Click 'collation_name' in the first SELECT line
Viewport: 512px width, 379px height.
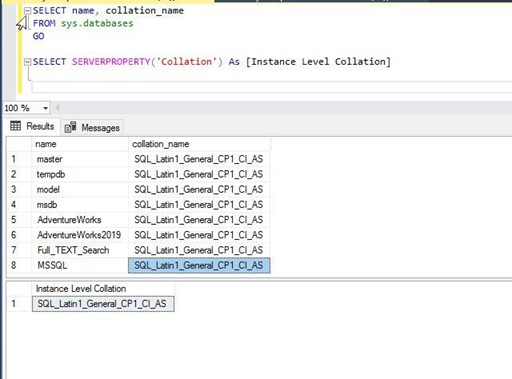[x=145, y=11]
